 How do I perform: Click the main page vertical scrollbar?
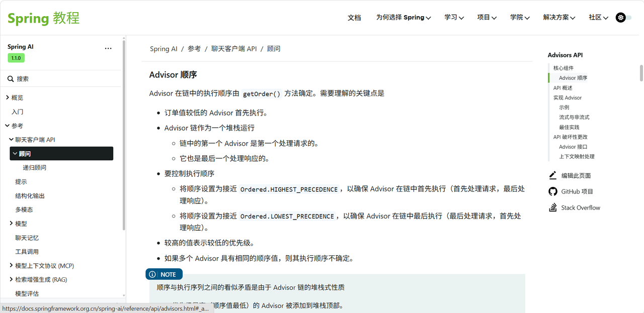[641, 72]
